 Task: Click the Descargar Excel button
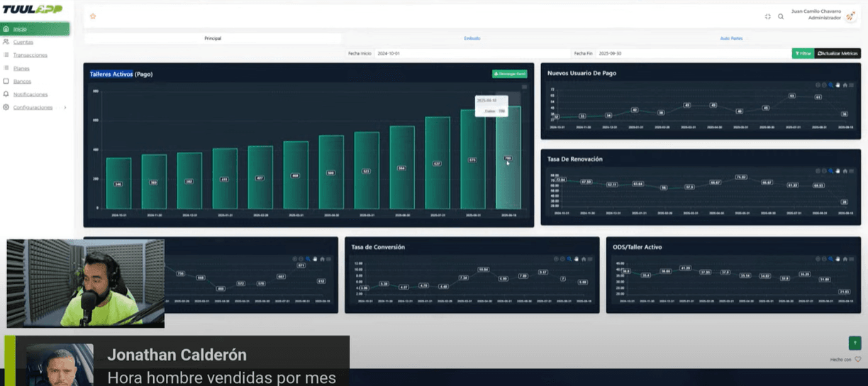click(x=510, y=74)
